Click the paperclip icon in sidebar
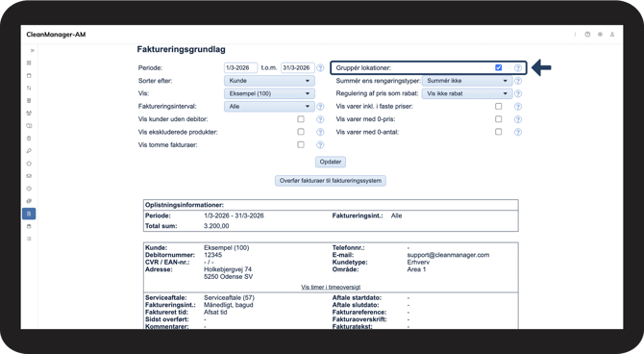 coord(29,201)
